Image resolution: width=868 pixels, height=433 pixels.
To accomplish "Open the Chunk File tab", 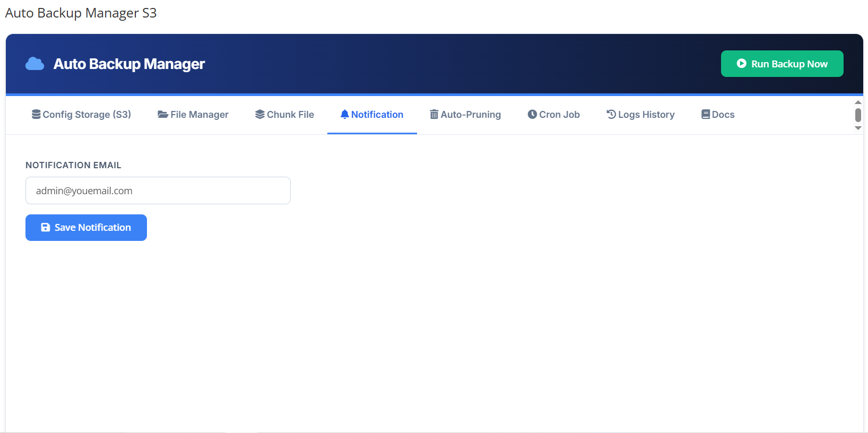I will (284, 115).
